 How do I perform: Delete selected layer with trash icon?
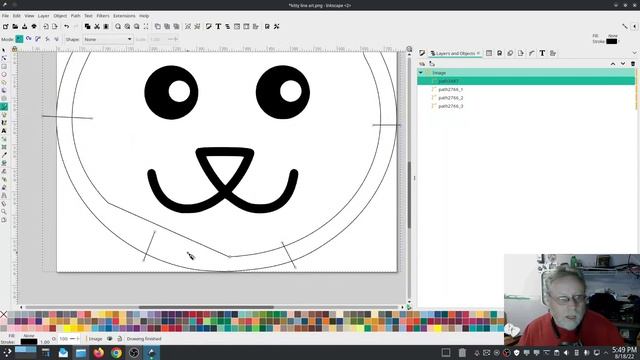pos(633,64)
